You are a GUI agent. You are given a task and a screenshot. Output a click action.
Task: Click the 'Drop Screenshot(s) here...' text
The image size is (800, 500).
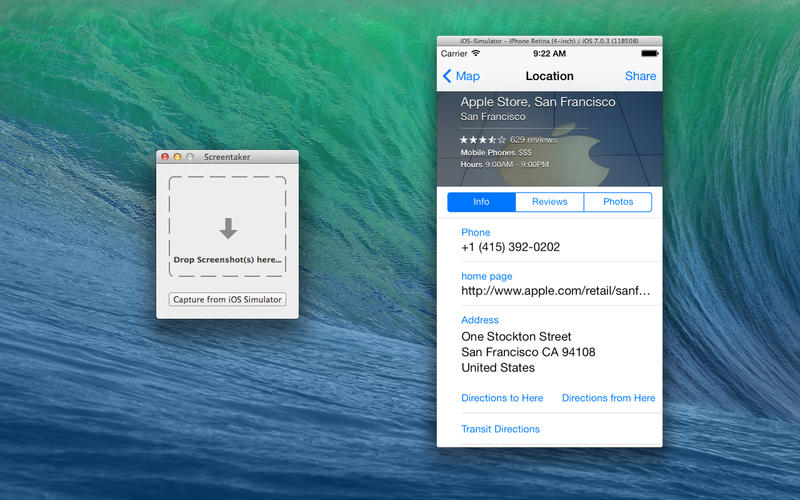(x=227, y=260)
